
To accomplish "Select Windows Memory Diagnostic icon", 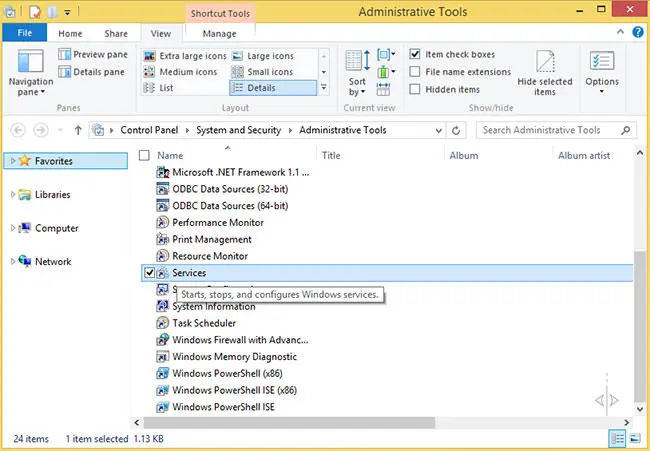I will coord(162,356).
